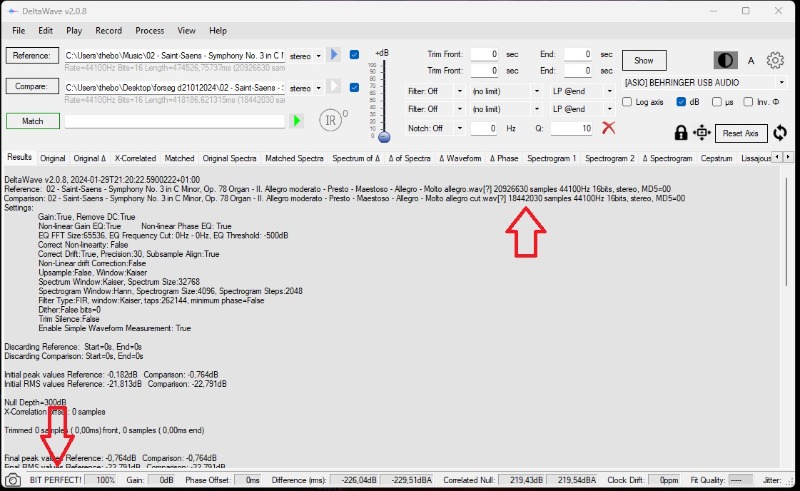
Task: Click the Show button
Action: pos(644,61)
